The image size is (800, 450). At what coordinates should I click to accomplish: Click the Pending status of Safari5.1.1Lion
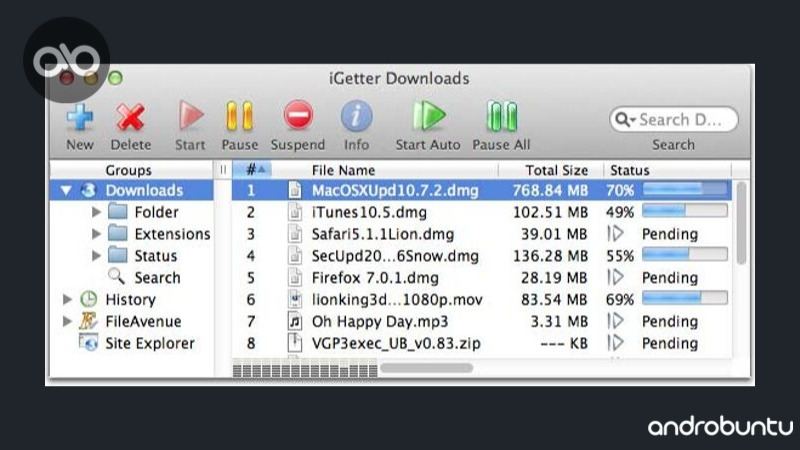[669, 234]
